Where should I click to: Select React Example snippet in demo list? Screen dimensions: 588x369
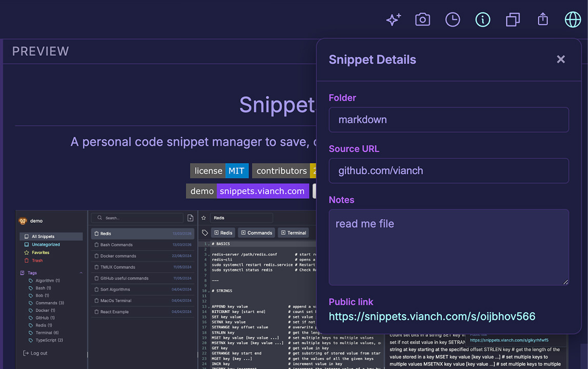(143, 312)
